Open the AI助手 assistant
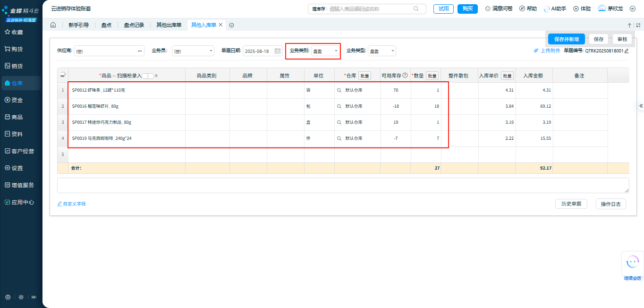 555,9
